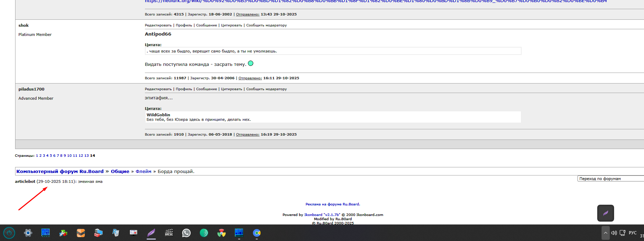Switch to the active purple feather taskbar app
Screen dimensions: 644x241
(x=151, y=233)
